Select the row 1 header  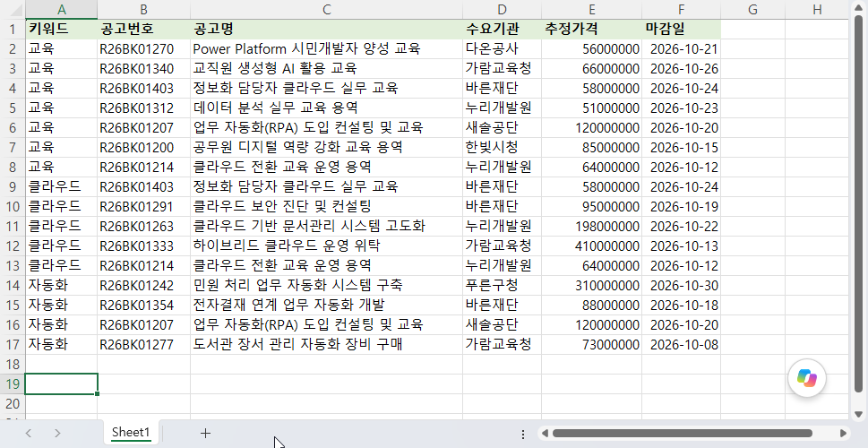click(13, 29)
